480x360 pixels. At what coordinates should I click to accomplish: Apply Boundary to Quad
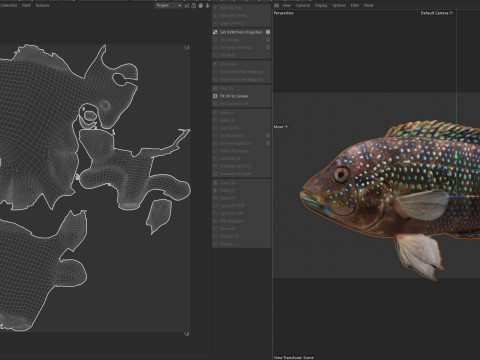tap(242, 174)
